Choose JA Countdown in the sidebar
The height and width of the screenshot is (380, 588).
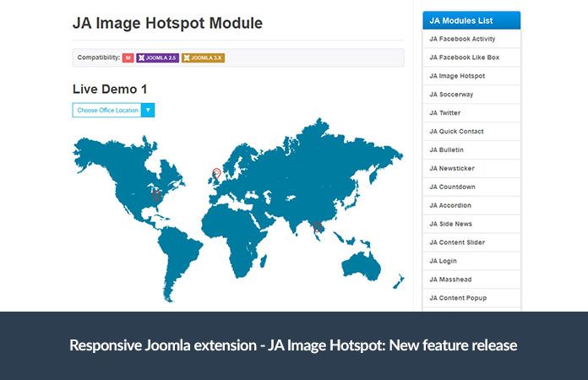point(471,187)
